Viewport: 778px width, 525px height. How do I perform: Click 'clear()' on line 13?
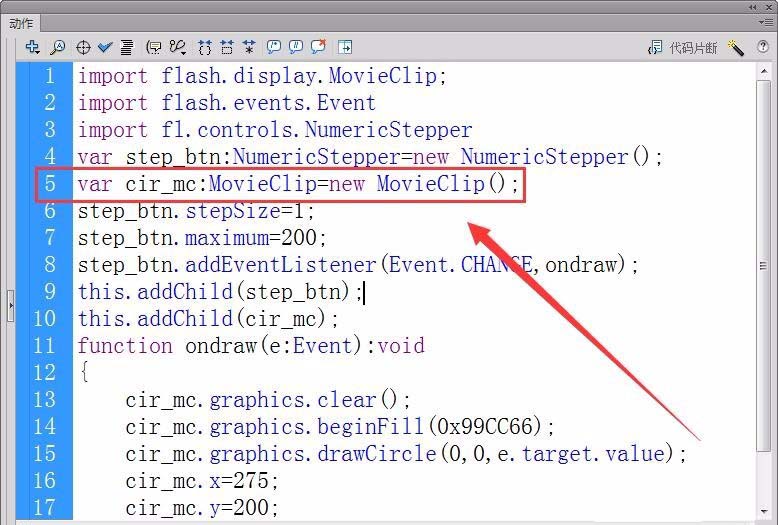(357, 399)
